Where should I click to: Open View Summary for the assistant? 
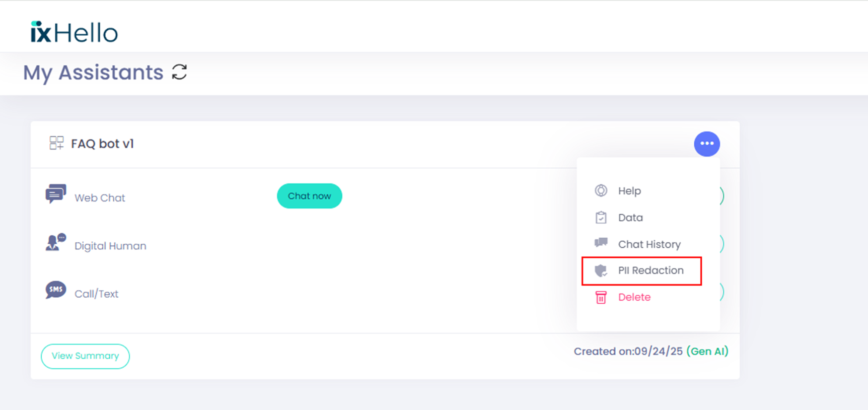point(85,356)
